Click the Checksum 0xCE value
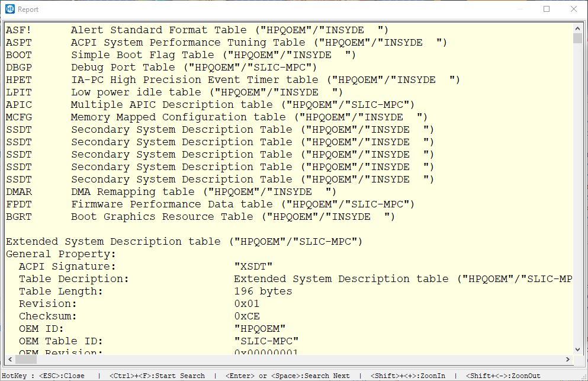 (247, 316)
